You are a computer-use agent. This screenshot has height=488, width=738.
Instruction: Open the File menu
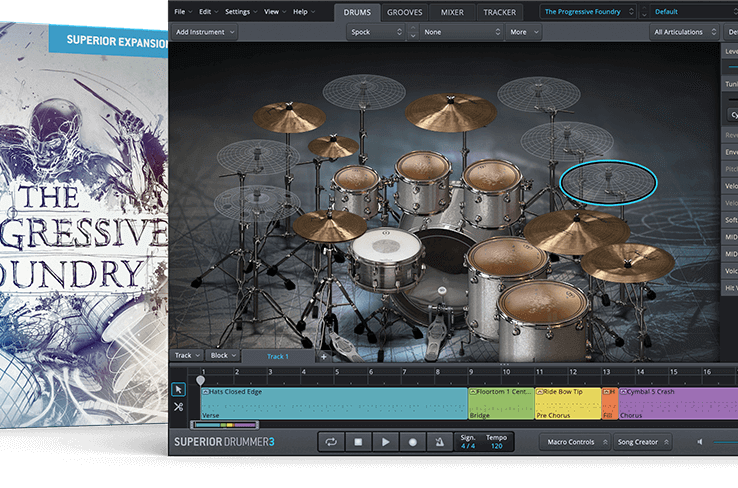click(x=183, y=12)
